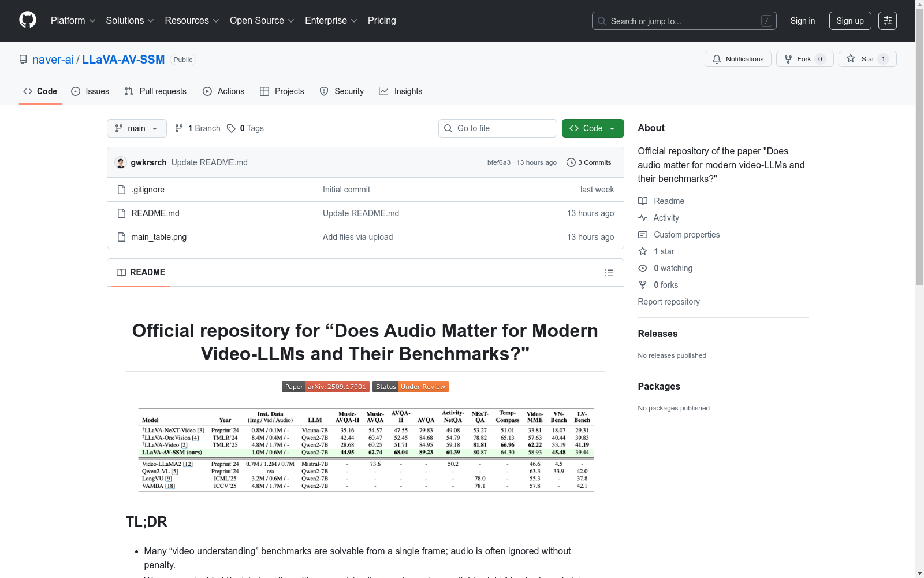The width and height of the screenshot is (924, 578).
Task: Click the GitHub logo icon
Action: (28, 20)
